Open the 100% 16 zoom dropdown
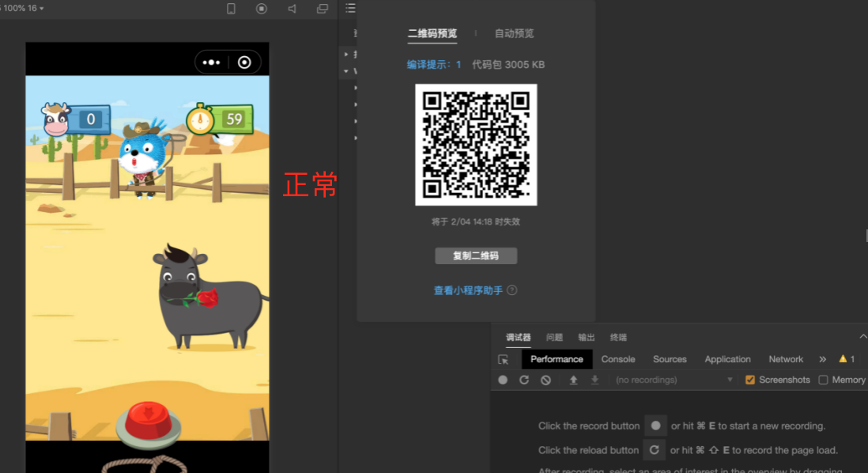Image resolution: width=868 pixels, height=473 pixels. tap(22, 9)
